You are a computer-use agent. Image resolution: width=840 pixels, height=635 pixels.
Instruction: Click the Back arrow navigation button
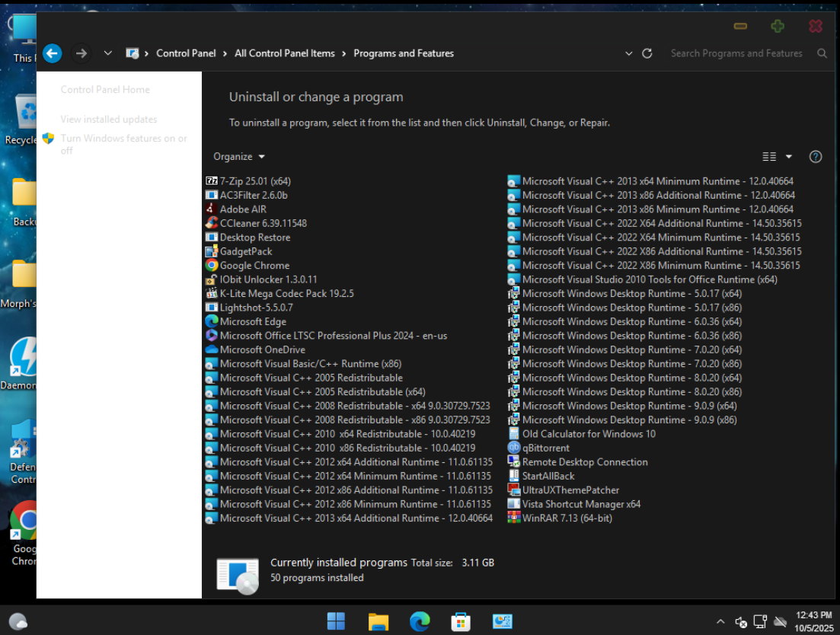tap(52, 53)
